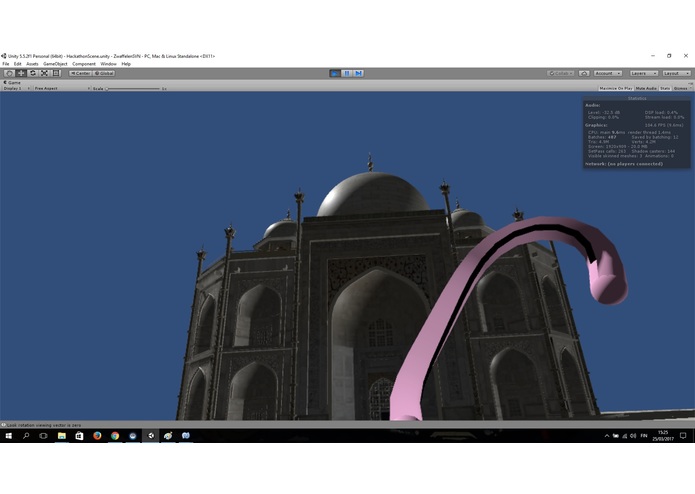Open the Layout dropdown

click(676, 73)
